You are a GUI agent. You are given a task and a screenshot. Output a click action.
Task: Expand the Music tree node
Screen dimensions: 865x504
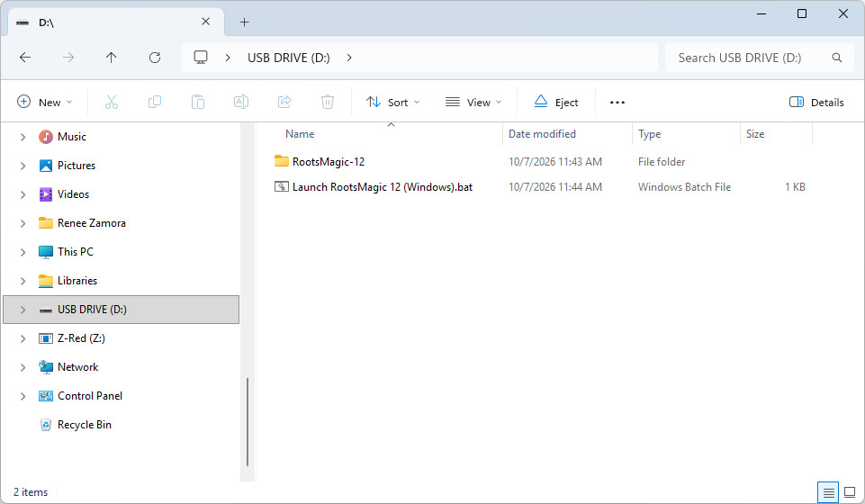click(23, 137)
